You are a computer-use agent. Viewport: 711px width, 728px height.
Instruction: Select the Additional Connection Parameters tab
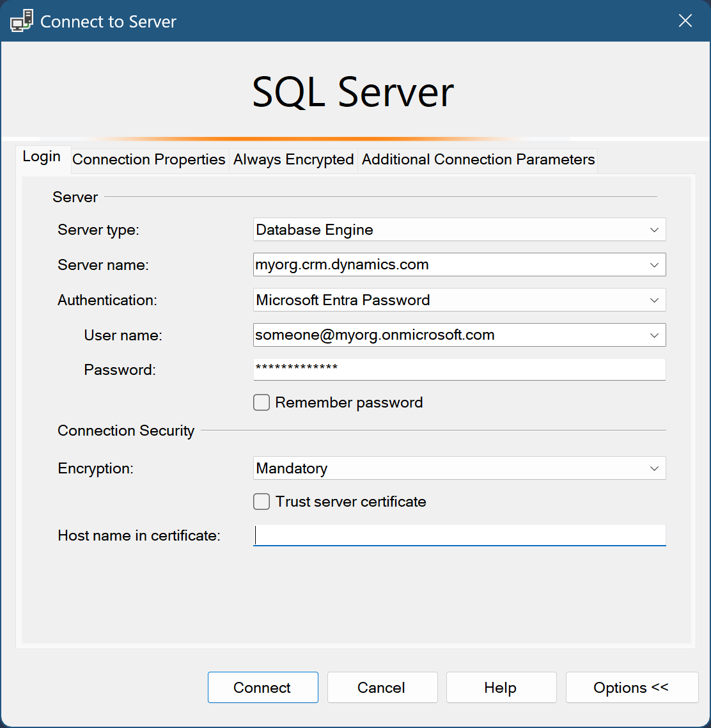[478, 159]
